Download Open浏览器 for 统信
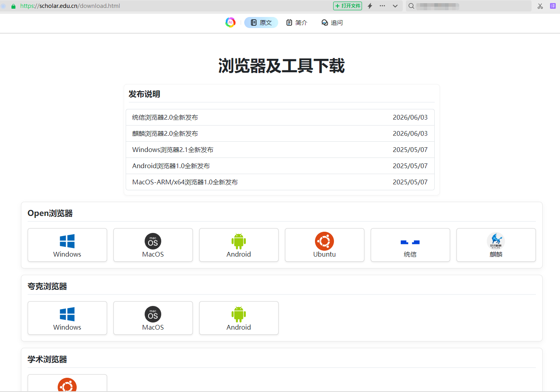 tap(410, 245)
